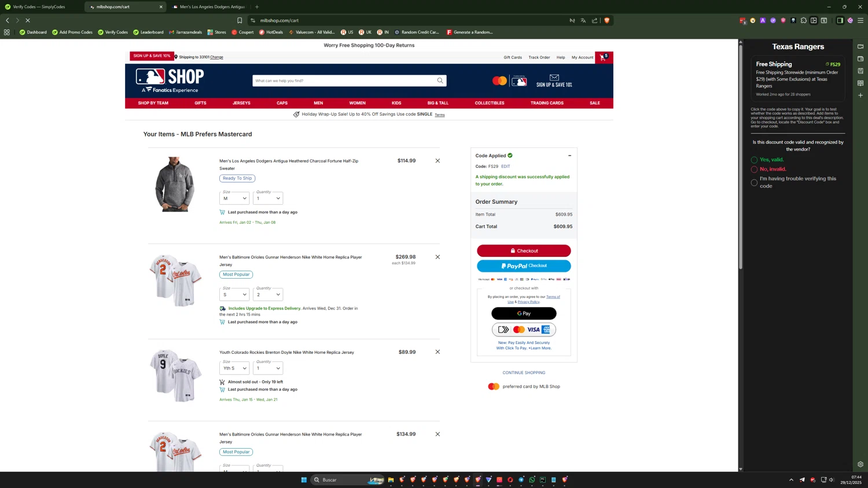
Task: Click the page vertical scrollbar
Action: tap(740, 156)
